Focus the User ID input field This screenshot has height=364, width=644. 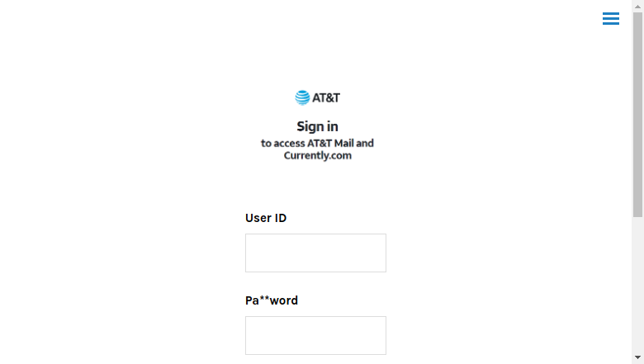(315, 253)
